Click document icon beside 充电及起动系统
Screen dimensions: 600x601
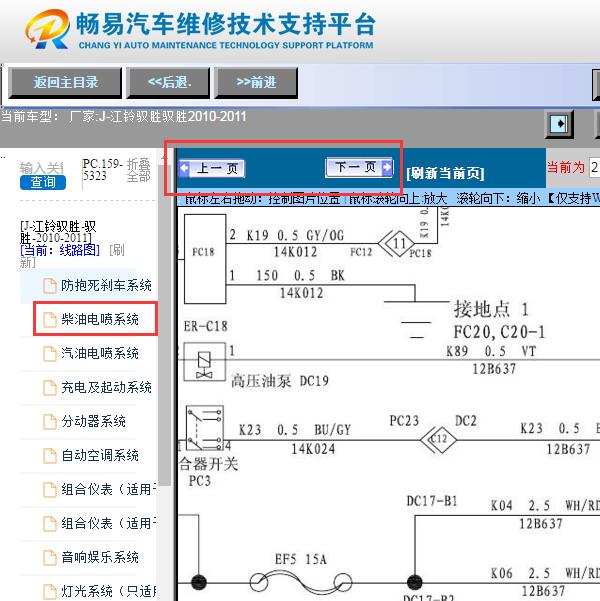tap(50, 388)
